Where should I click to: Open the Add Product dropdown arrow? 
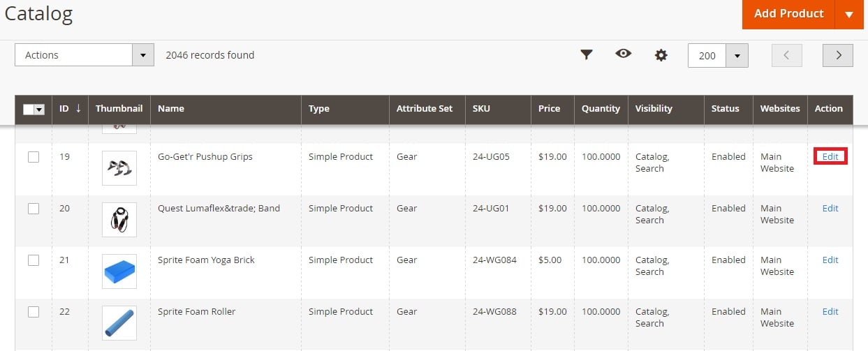[x=849, y=14]
